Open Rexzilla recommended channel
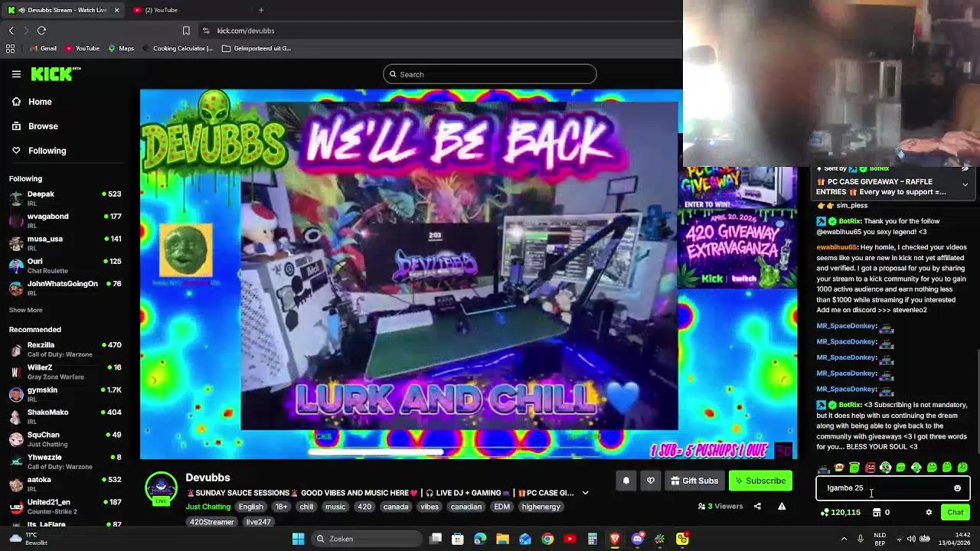 tap(65, 349)
